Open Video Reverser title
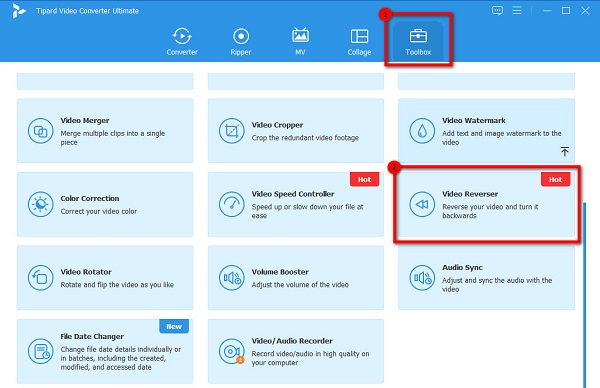 [x=470, y=194]
